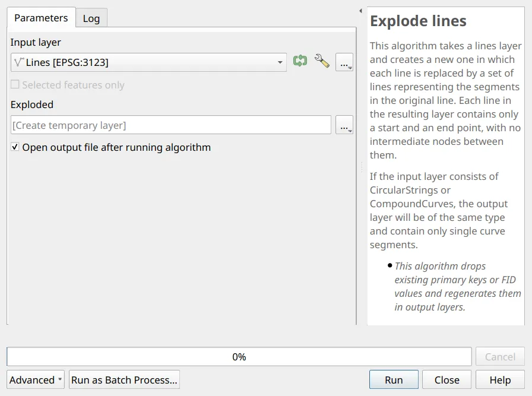Viewport: 532px width, 396px height.
Task: Click the Exploded label
Action: 32,104
